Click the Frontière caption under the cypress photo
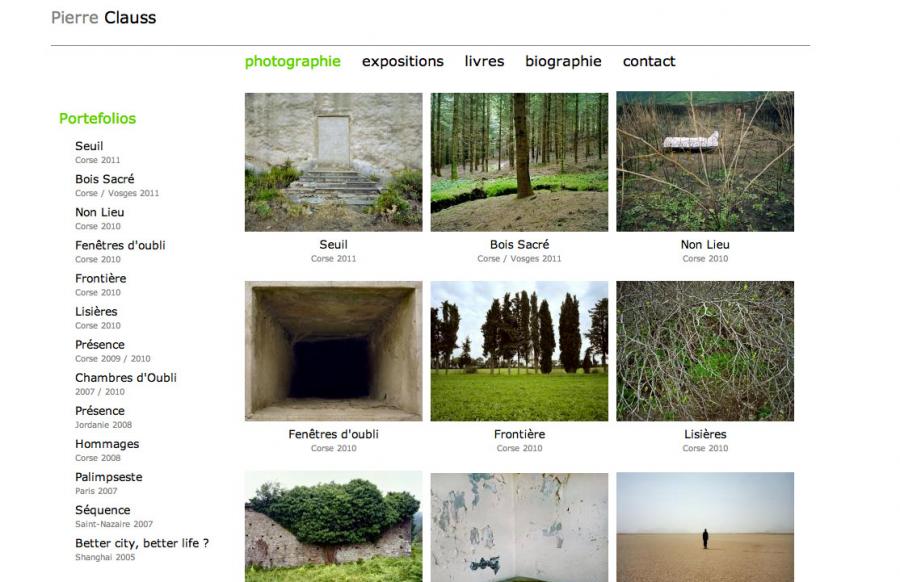The height and width of the screenshot is (582, 900). click(x=519, y=434)
